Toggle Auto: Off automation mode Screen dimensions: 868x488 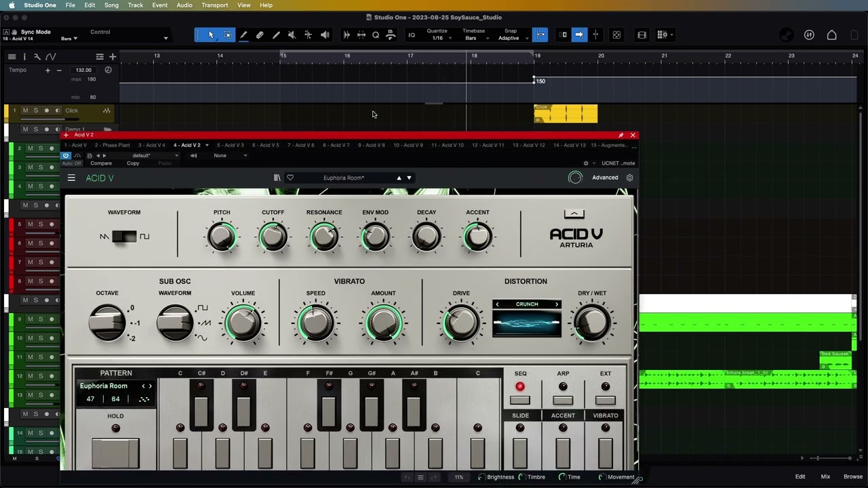[73, 163]
